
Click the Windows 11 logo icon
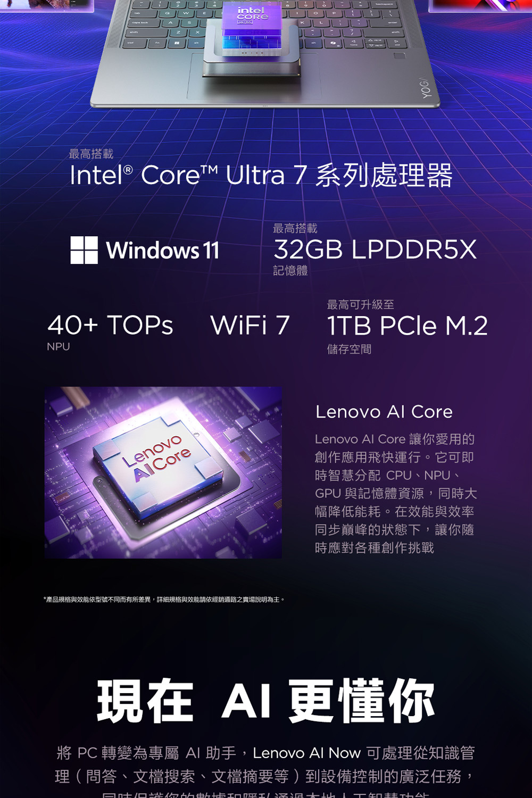[x=84, y=250]
